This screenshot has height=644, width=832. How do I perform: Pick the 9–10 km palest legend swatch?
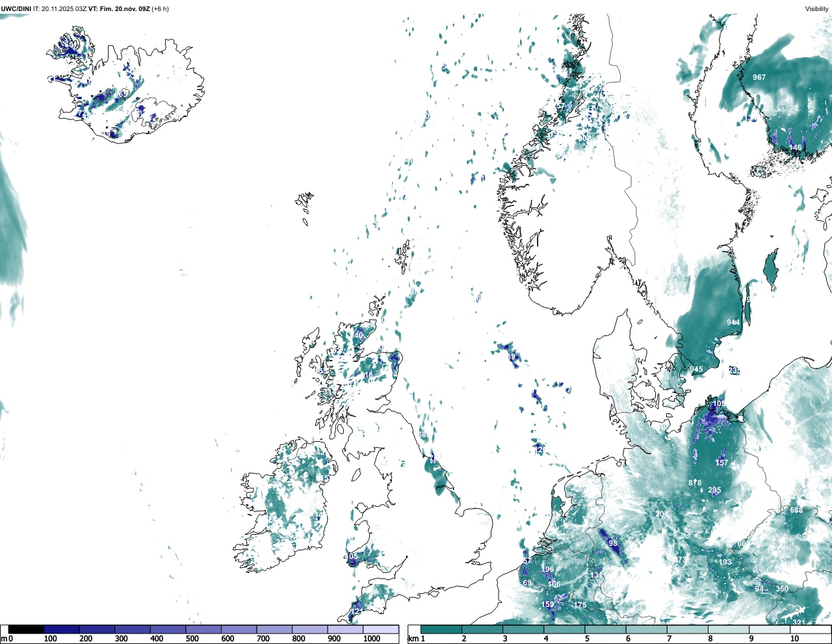[769, 630]
